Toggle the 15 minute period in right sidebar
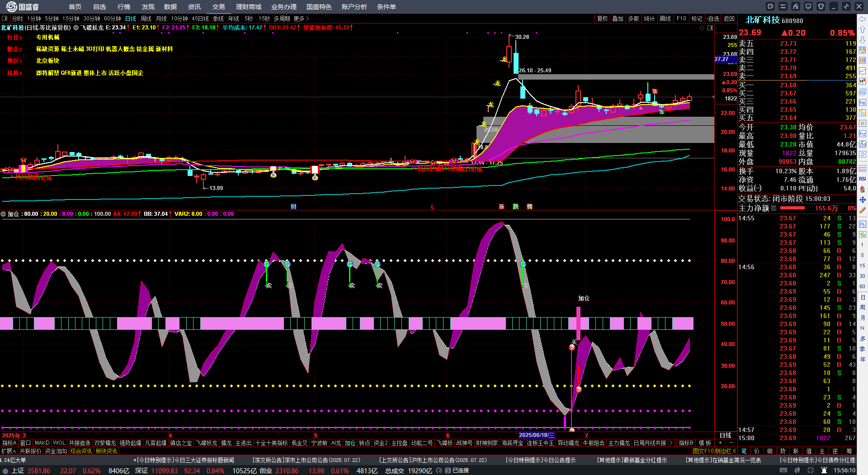 click(863, 266)
